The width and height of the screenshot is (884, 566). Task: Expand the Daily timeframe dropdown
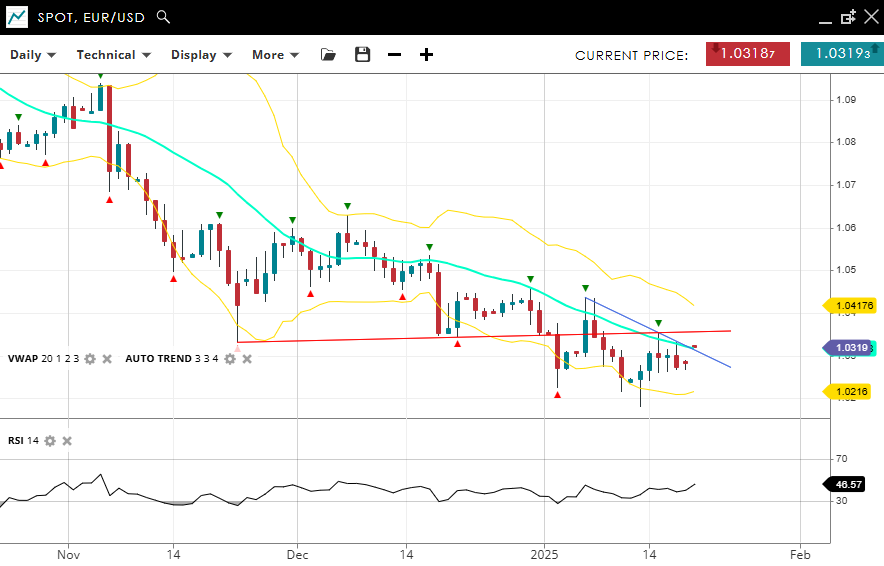pyautogui.click(x=33, y=55)
